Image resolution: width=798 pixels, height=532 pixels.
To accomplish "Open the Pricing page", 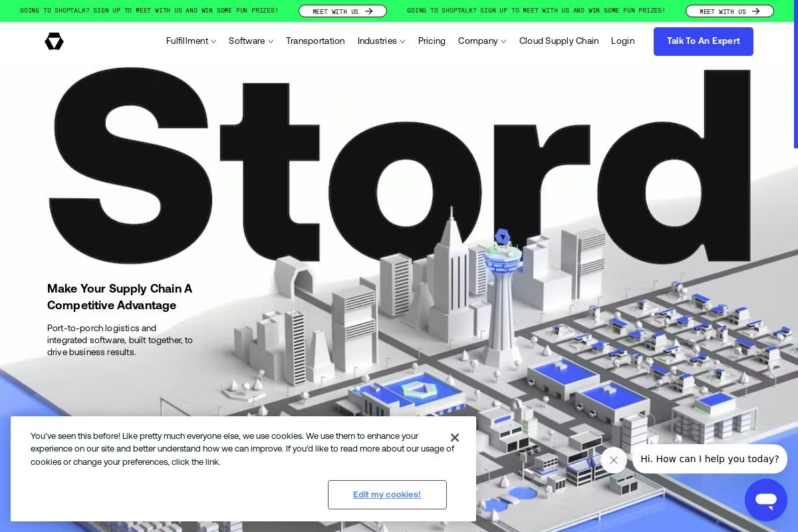I will click(432, 41).
